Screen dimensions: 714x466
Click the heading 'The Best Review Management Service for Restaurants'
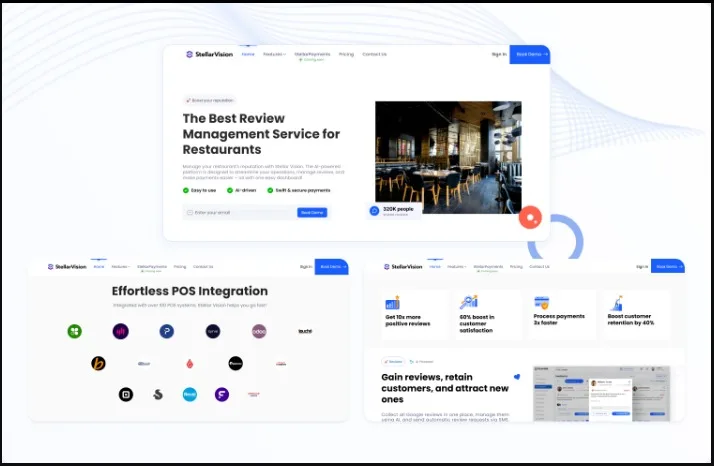coord(261,134)
